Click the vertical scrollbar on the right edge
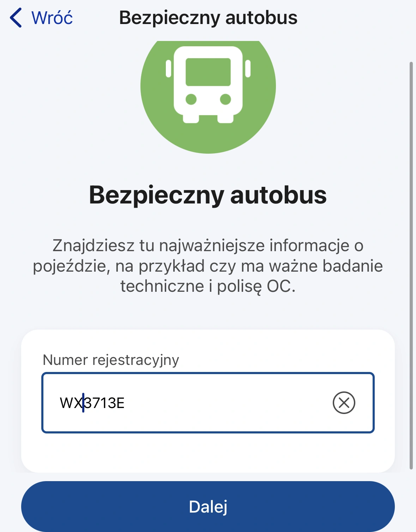 click(411, 266)
